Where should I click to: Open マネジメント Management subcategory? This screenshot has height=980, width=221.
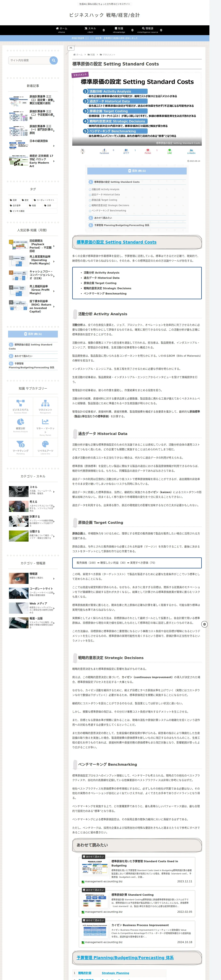pyautogui.click(x=45, y=406)
